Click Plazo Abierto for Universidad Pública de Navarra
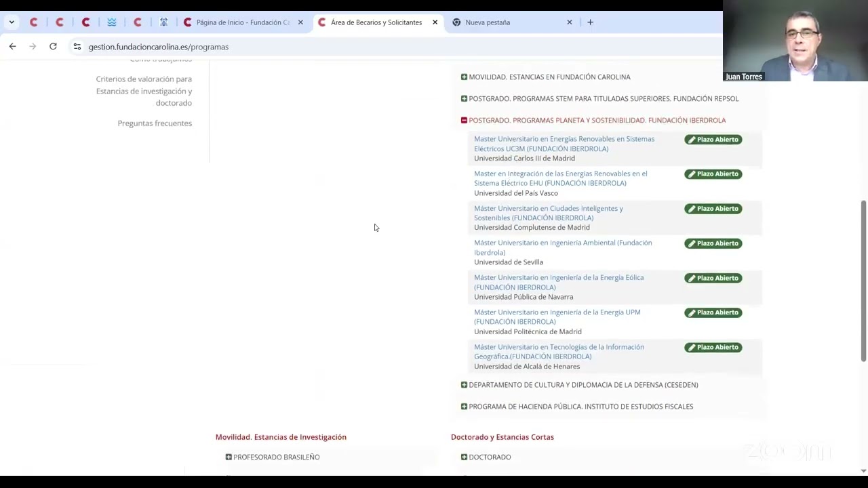 click(713, 278)
